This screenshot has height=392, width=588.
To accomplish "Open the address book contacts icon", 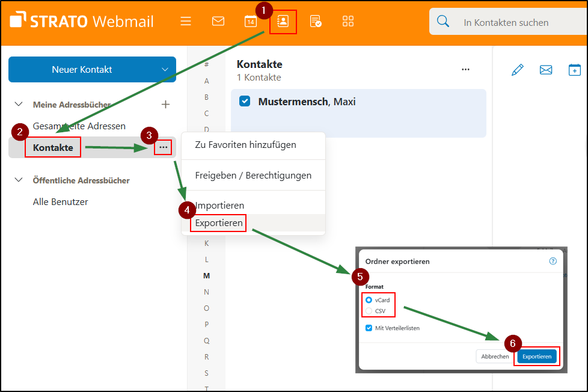I will click(283, 22).
